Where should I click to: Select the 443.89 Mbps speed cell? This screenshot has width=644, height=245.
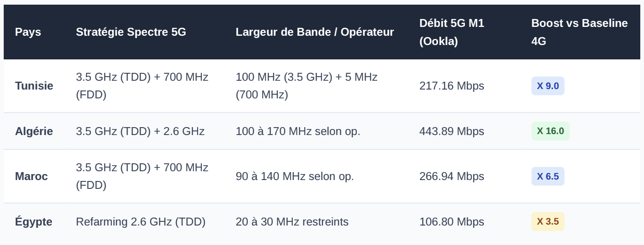(x=451, y=131)
